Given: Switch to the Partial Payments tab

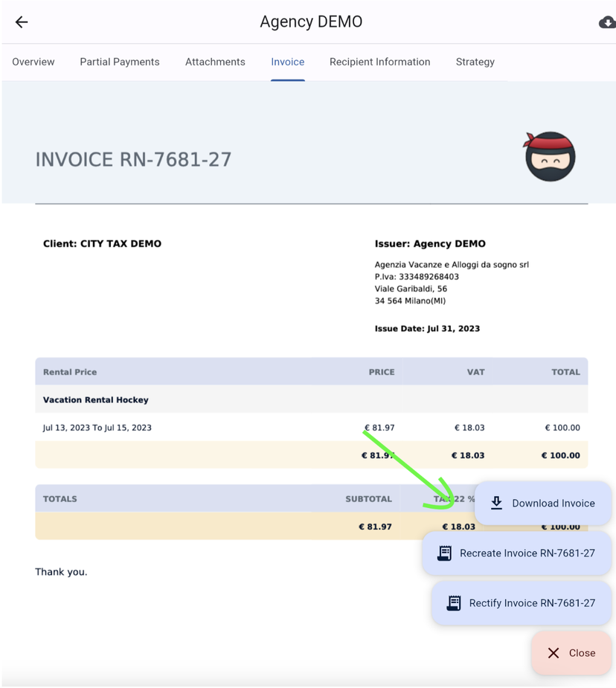Looking at the screenshot, I should tap(120, 62).
